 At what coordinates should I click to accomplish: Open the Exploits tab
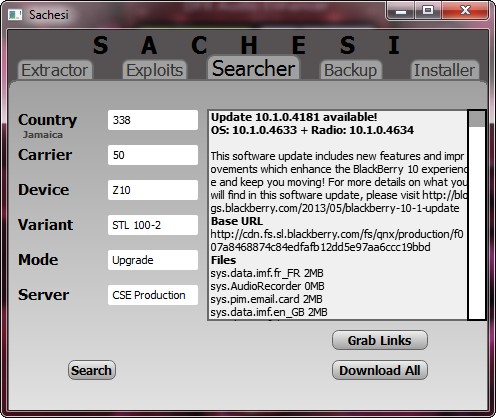(155, 70)
